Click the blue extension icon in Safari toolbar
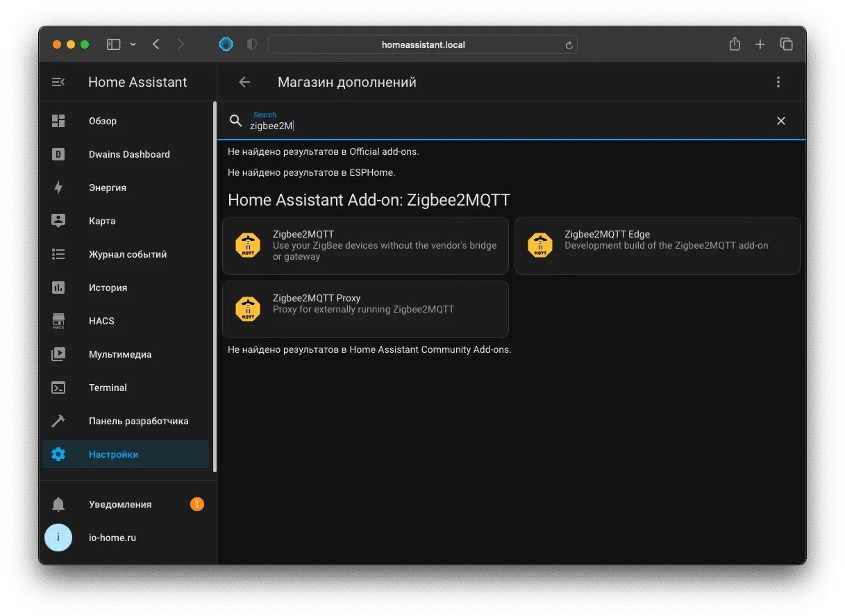The width and height of the screenshot is (845, 616). (x=226, y=44)
